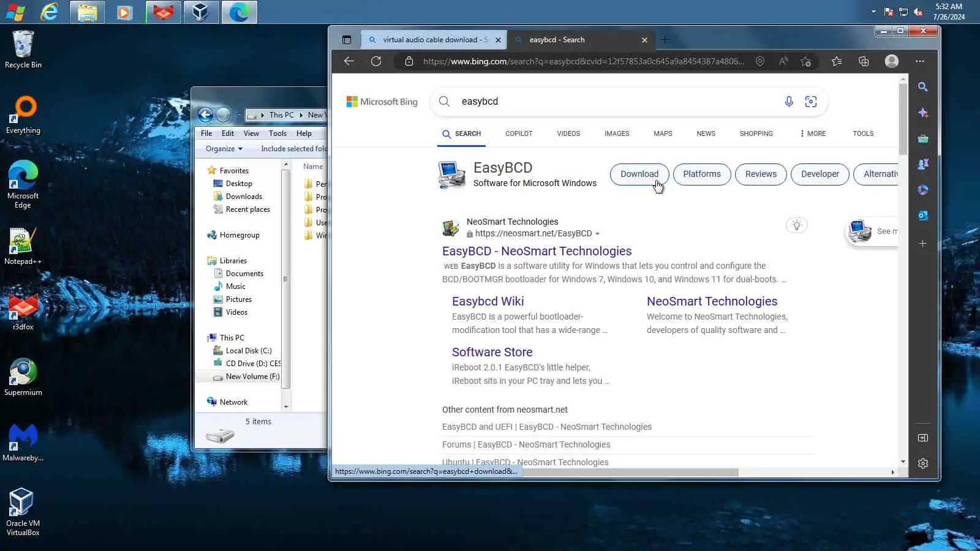Add this page to favorites
Viewport: 980px width, 551px height.
[x=806, y=61]
